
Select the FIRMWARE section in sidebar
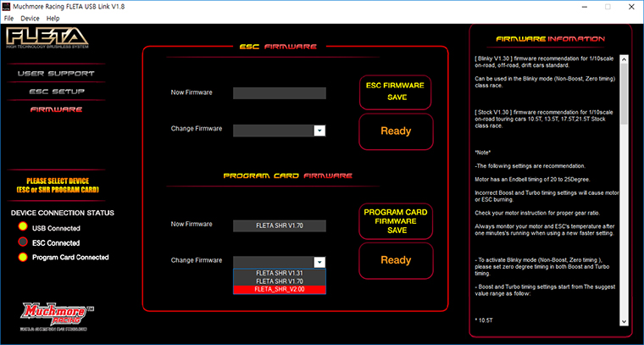pyautogui.click(x=56, y=109)
